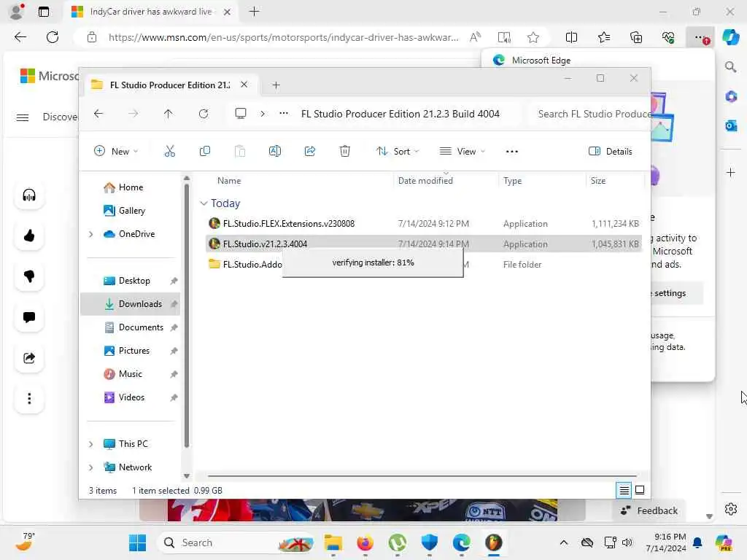Go up one folder level in Explorer
Viewport: 747px width, 560px height.
click(x=169, y=114)
